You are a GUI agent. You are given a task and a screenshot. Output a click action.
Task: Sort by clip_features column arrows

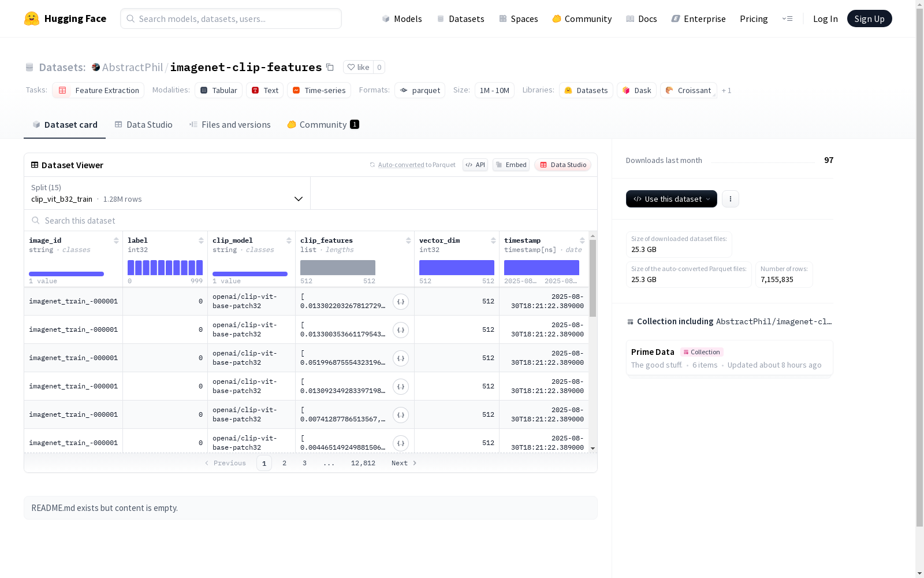click(x=408, y=240)
